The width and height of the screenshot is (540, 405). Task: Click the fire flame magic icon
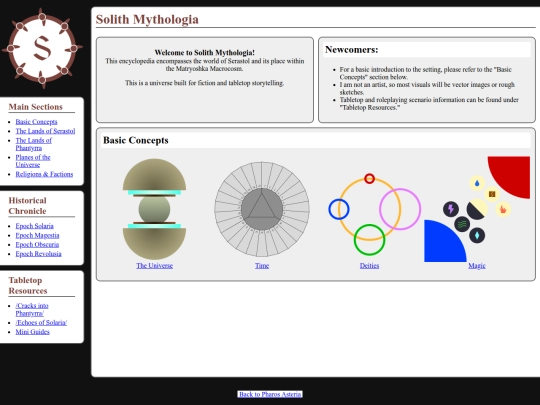tap(503, 209)
